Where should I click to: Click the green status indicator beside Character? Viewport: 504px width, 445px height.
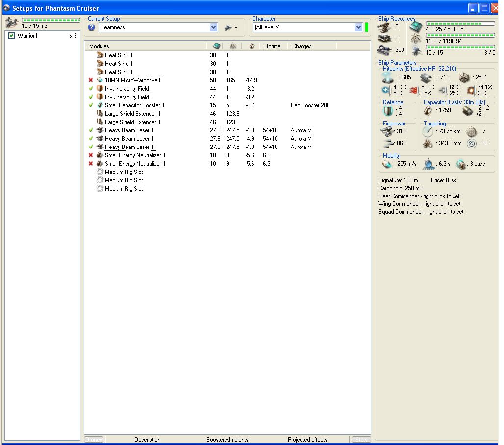pos(366,27)
